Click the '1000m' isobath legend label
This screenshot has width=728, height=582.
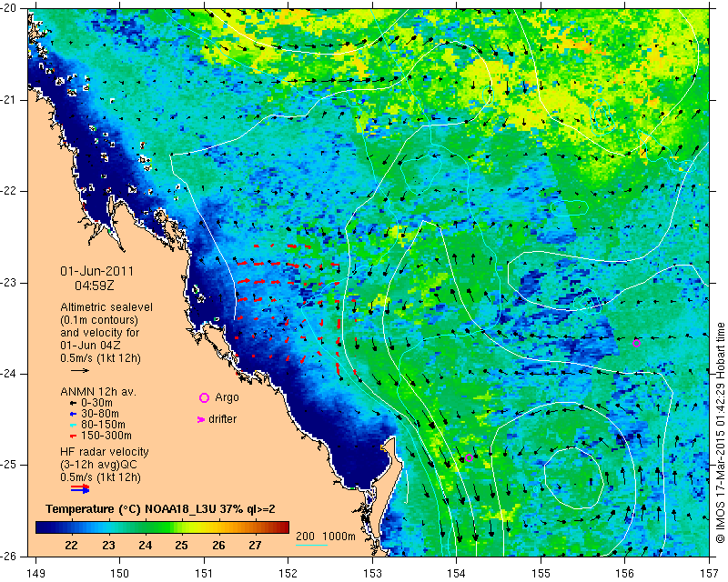click(x=339, y=537)
